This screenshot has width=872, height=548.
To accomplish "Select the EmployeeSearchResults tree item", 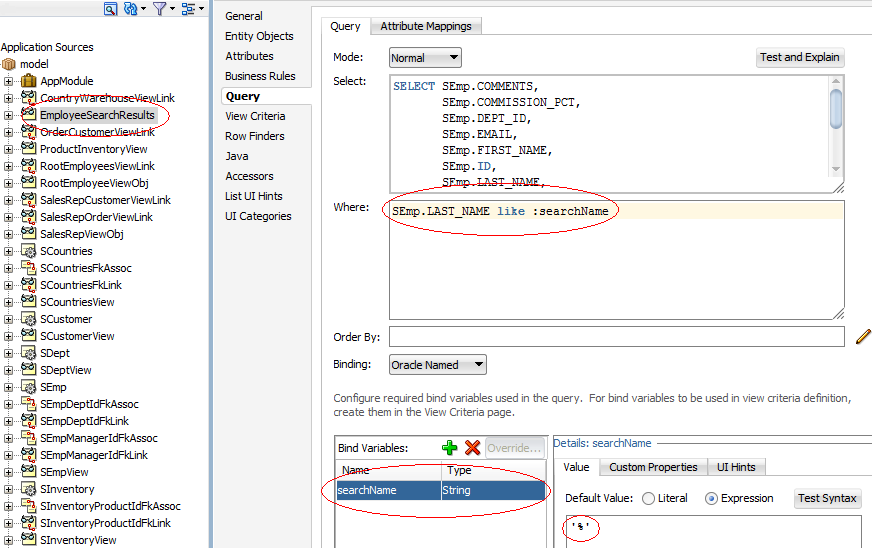I will point(97,115).
